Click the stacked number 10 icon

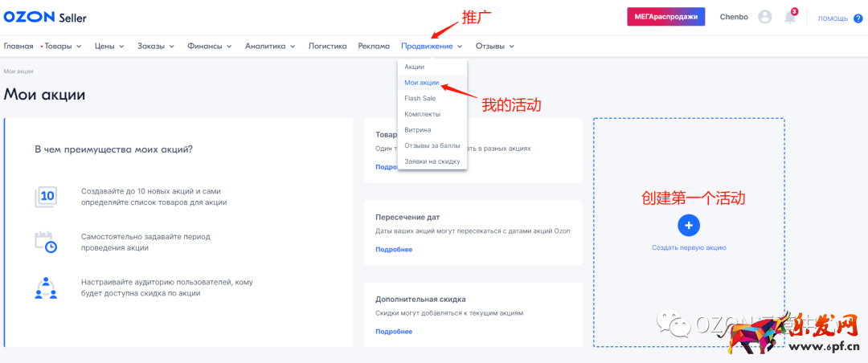(x=46, y=197)
